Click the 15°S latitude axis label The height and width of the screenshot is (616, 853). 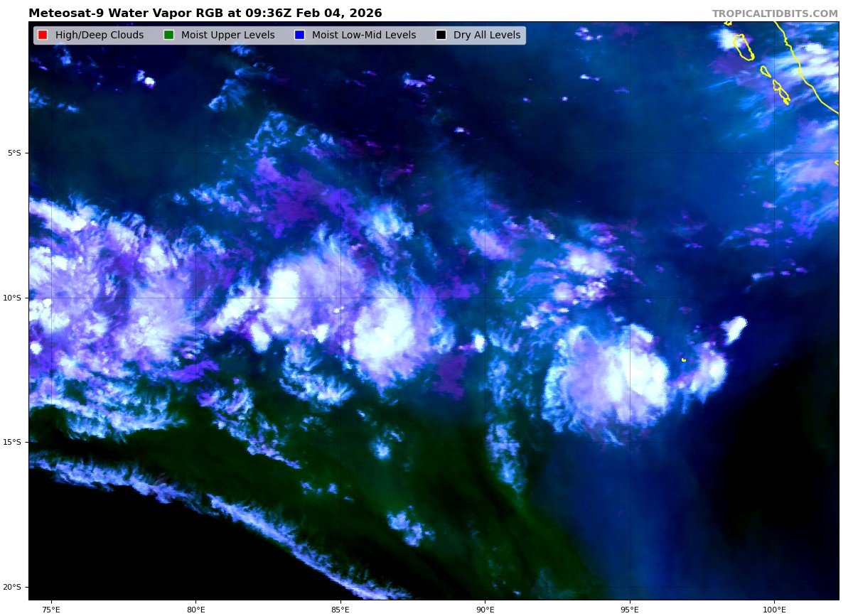[x=12, y=442]
